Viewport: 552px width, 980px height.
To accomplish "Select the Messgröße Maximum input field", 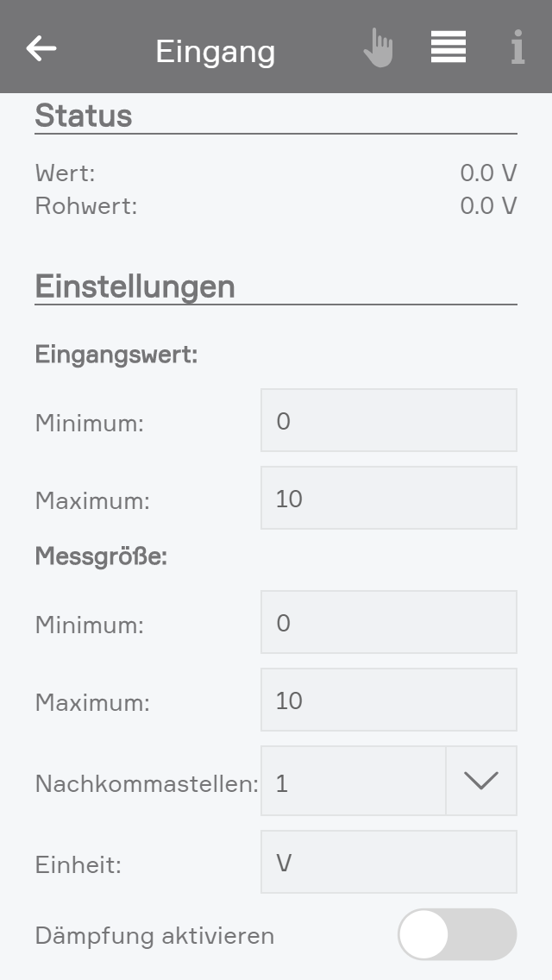I will pos(389,700).
